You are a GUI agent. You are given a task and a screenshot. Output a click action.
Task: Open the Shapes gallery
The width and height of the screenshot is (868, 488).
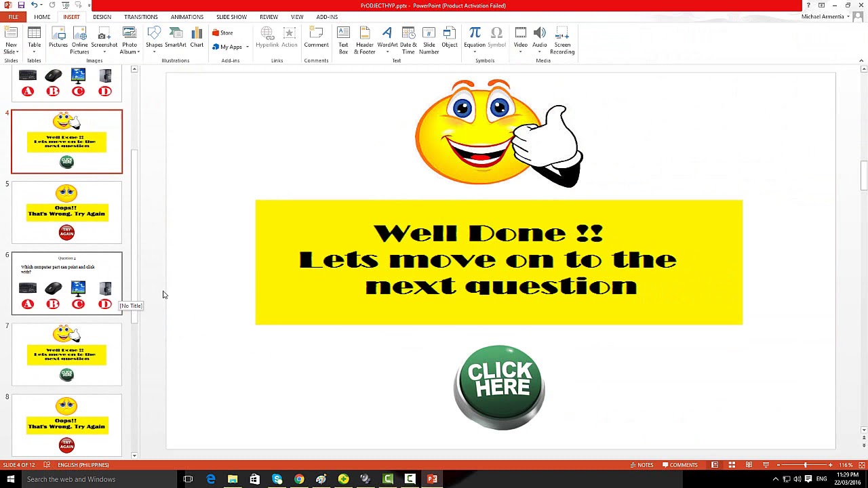[x=154, y=41]
